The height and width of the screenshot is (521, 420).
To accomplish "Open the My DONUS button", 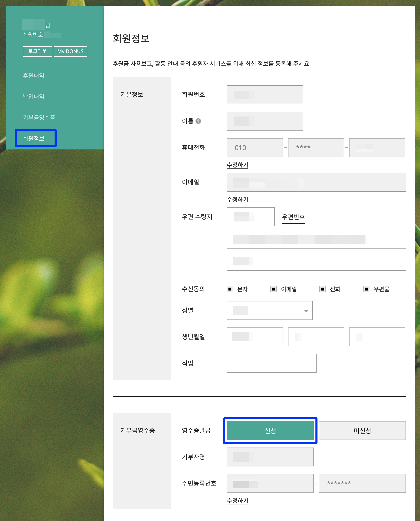I will pos(70,51).
